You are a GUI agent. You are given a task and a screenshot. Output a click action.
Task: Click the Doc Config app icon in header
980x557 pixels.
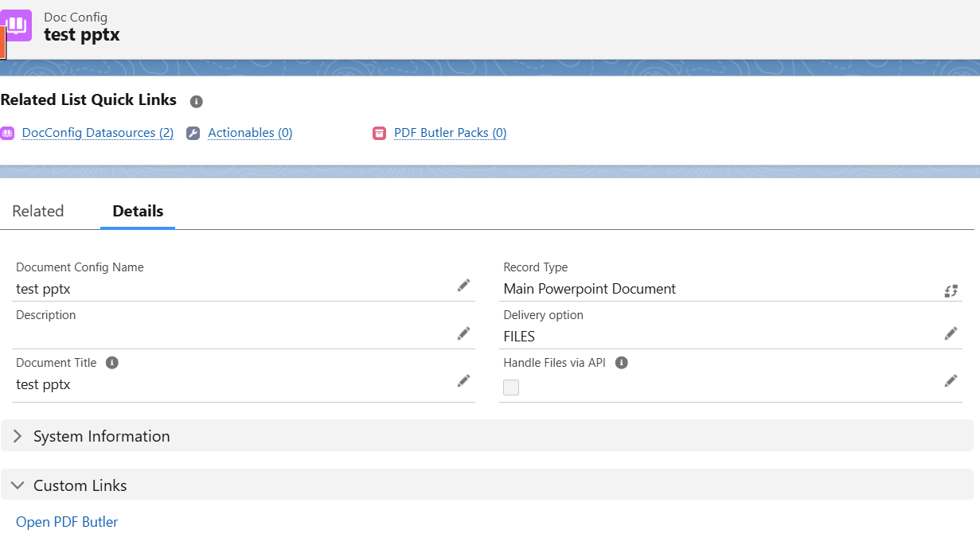(16, 25)
